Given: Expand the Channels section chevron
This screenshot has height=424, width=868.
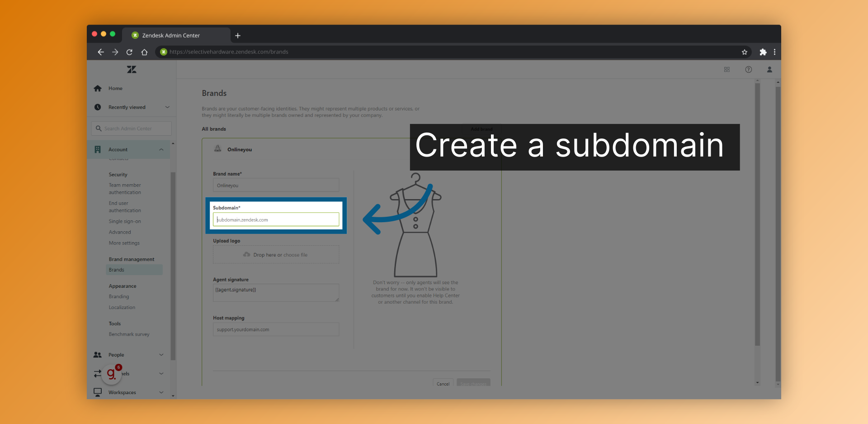Looking at the screenshot, I should tap(161, 374).
